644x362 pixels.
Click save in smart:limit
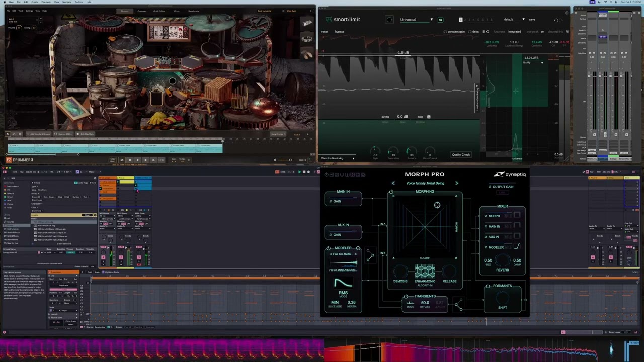(532, 20)
